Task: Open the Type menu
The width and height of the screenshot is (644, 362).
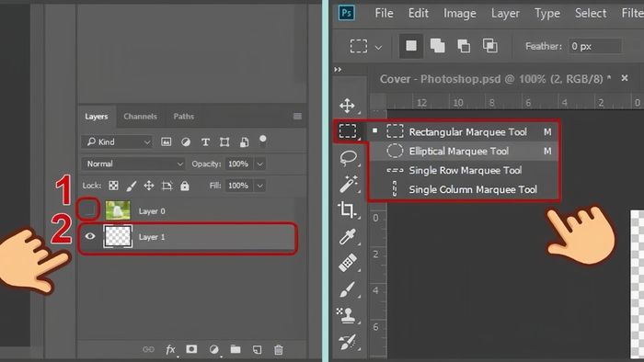Action: (547, 14)
